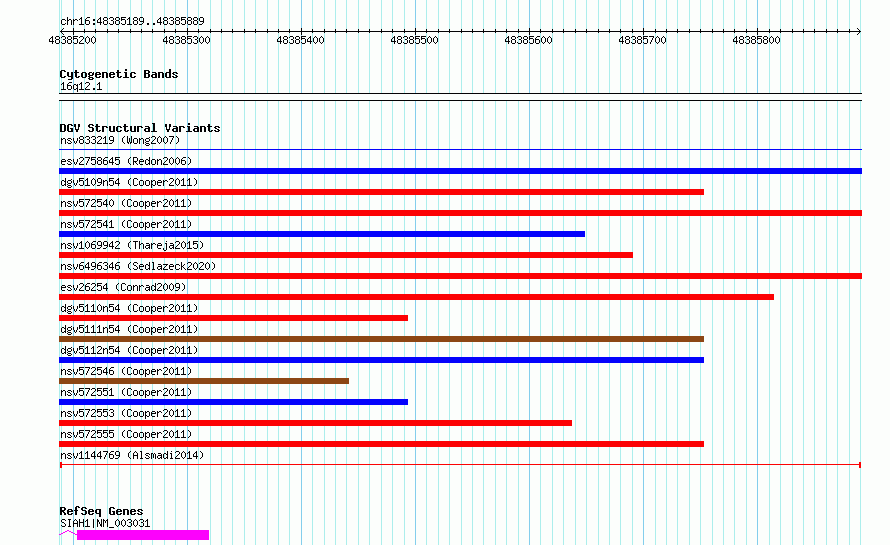Click the red bar under dgv5109n54

click(381, 192)
